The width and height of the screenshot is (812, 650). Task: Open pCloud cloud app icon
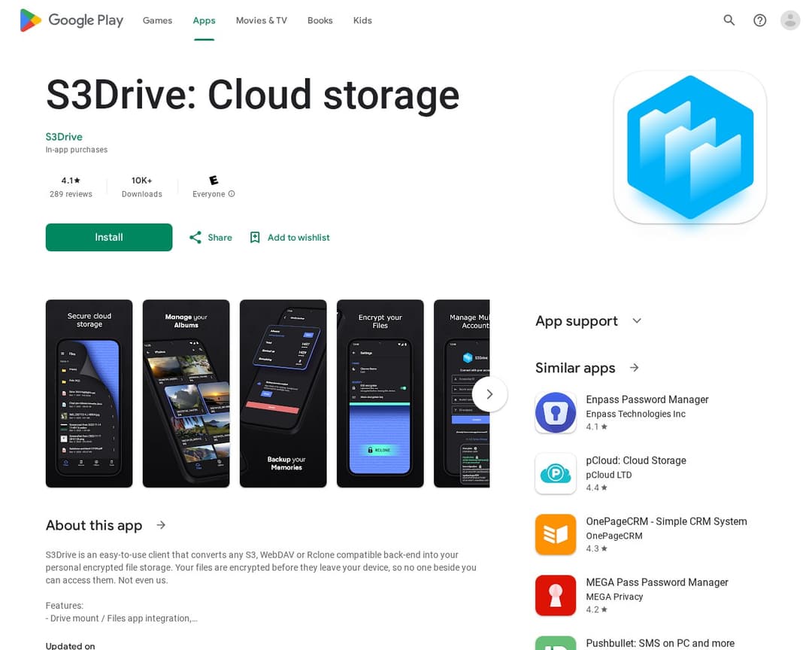pyautogui.click(x=556, y=473)
